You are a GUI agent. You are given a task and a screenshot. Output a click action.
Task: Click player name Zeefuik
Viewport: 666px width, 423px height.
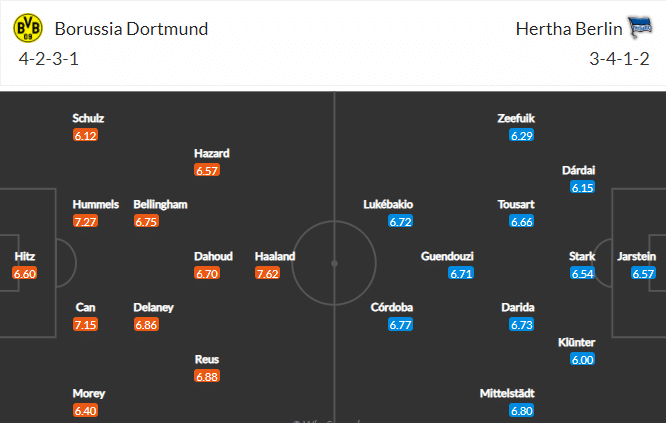(x=516, y=118)
